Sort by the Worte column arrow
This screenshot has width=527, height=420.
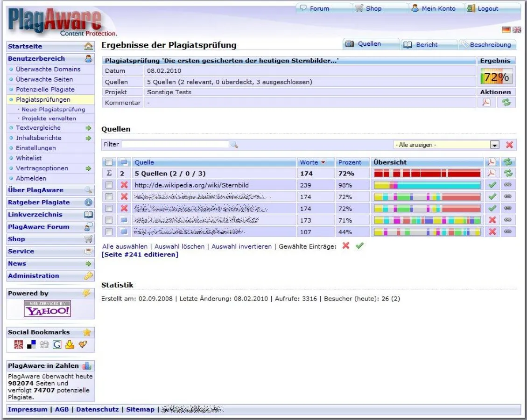(x=323, y=162)
